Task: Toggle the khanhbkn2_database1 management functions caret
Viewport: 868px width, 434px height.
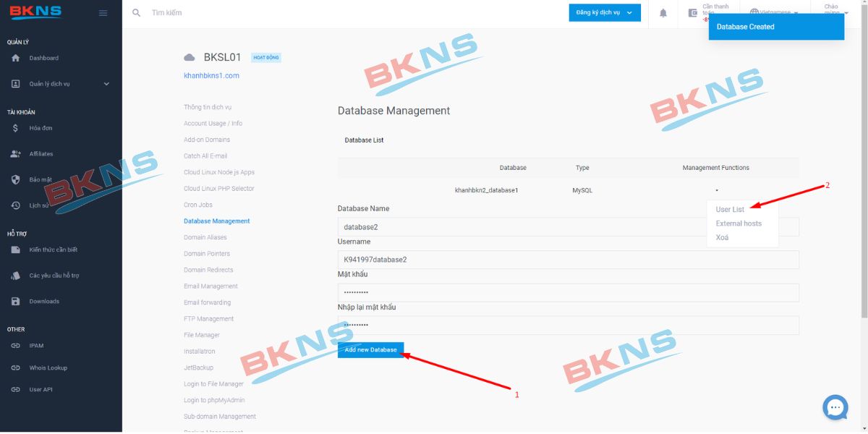Action: (716, 190)
